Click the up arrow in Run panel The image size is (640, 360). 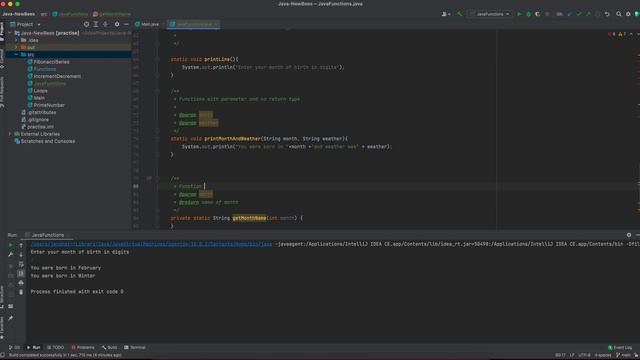(21, 245)
